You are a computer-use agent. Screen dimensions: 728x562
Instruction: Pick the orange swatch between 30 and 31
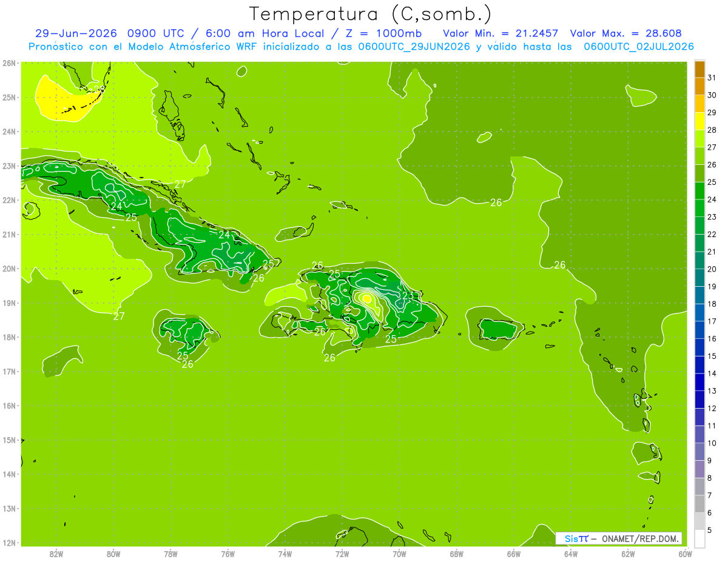coord(699,87)
